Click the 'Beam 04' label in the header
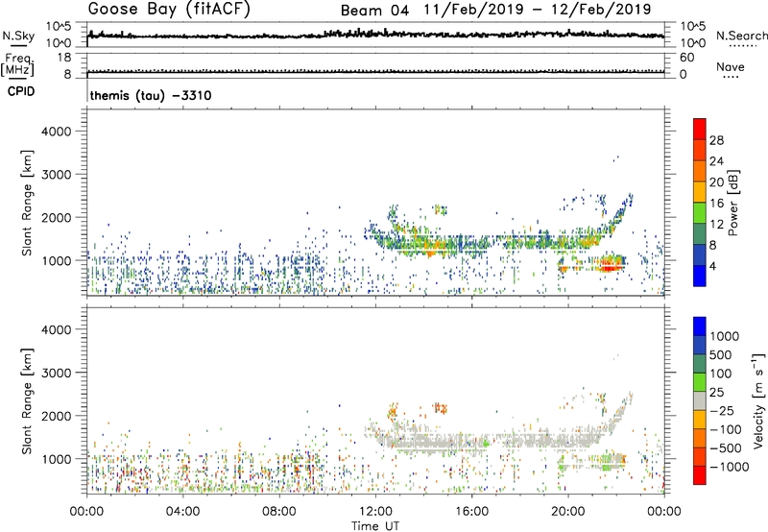The image size is (768, 532). click(374, 11)
